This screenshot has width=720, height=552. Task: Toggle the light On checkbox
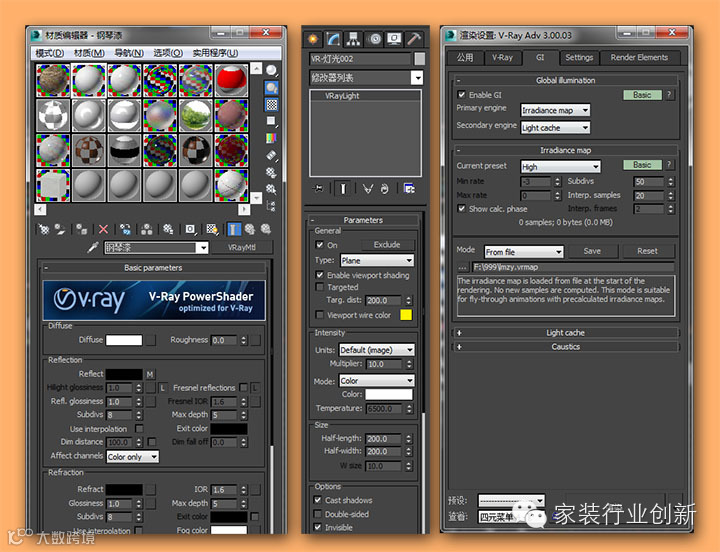[x=320, y=245]
